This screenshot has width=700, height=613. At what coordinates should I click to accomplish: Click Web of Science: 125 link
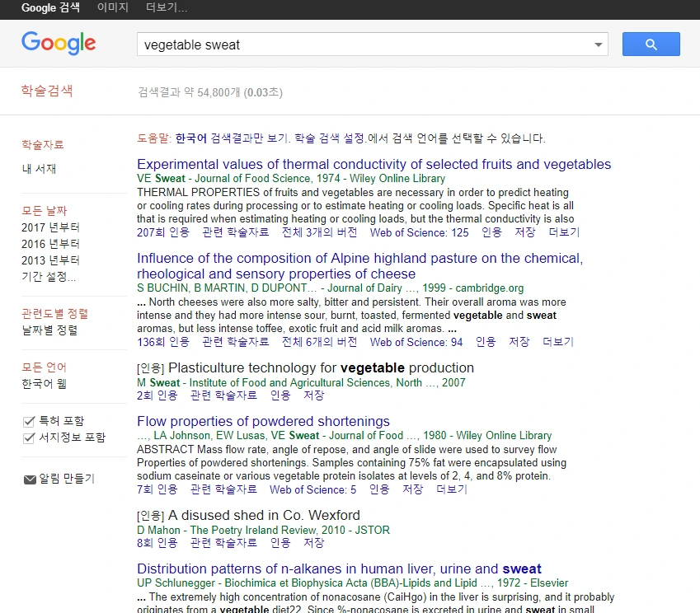[x=419, y=232]
